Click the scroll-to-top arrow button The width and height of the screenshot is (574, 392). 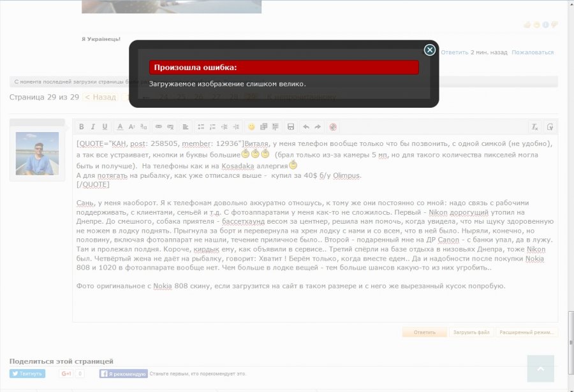(540, 368)
